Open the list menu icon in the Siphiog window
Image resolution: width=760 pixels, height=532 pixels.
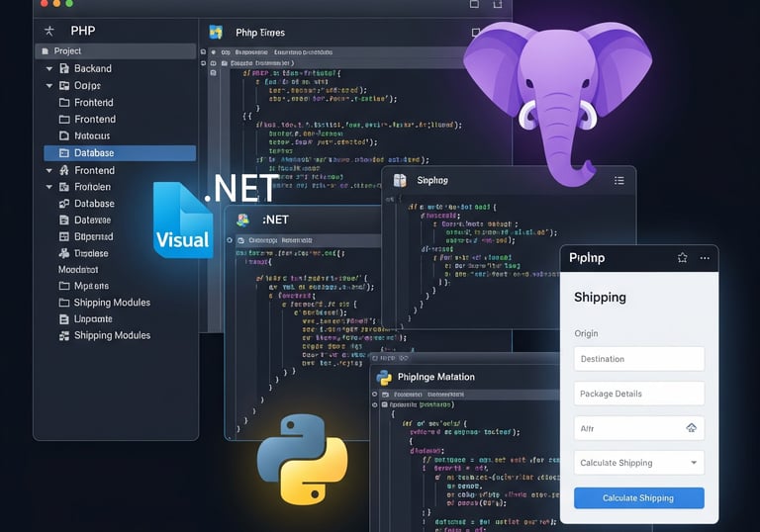pyautogui.click(x=618, y=181)
